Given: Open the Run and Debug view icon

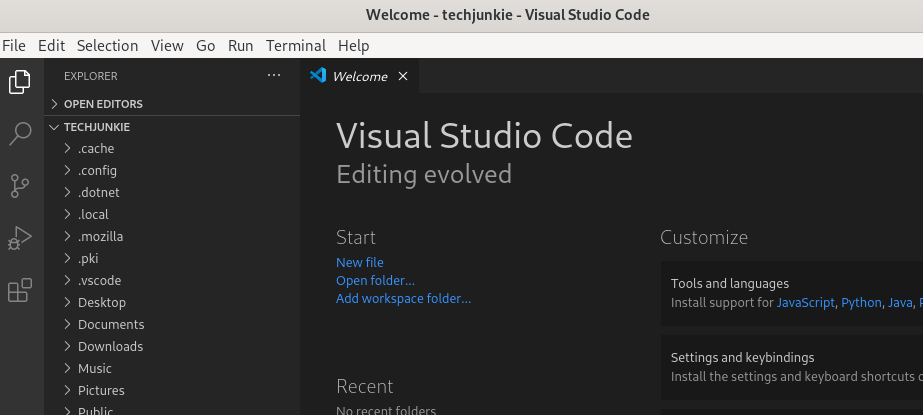Looking at the screenshot, I should (x=20, y=238).
